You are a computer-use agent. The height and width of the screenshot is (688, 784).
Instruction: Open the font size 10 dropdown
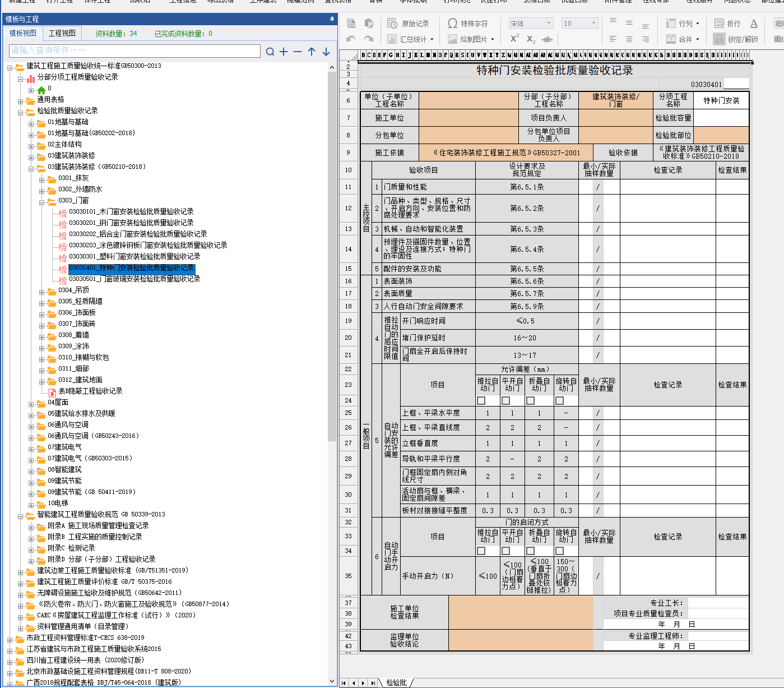tap(580, 23)
